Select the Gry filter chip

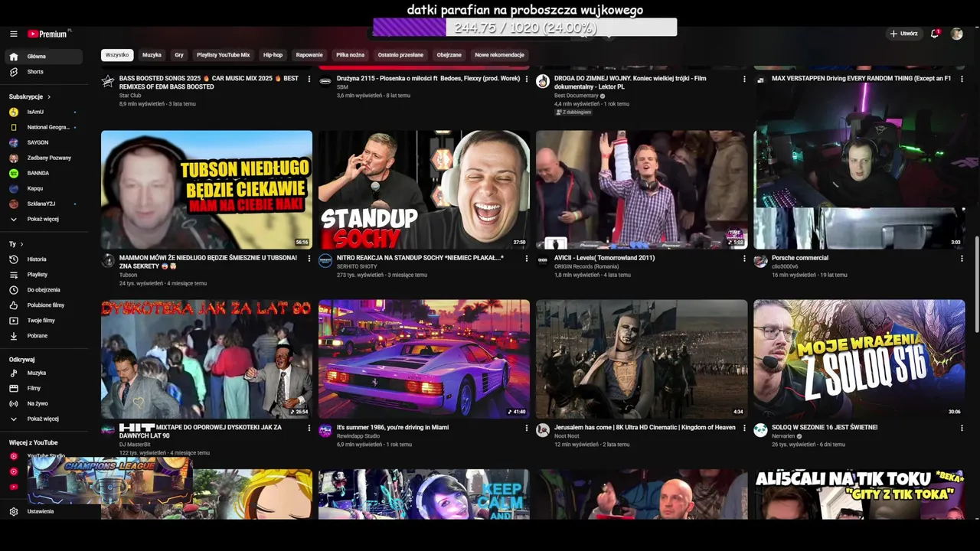[x=179, y=55]
